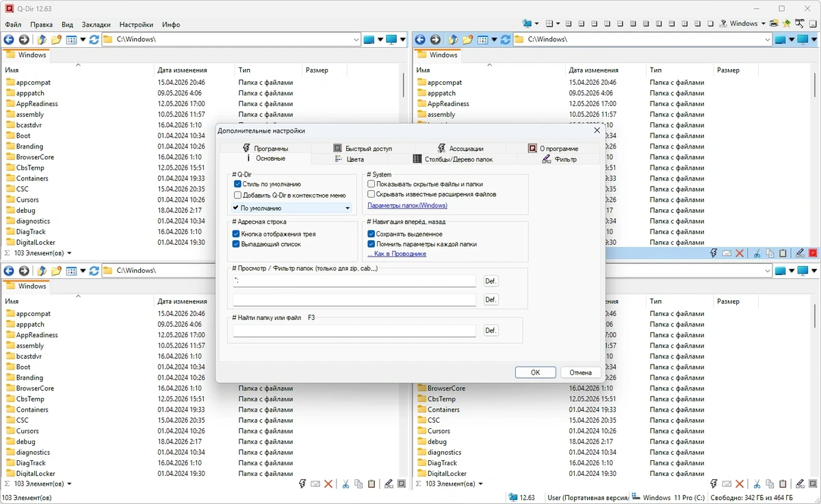Click Def. button for 'Найти папку или файл'
The height and width of the screenshot is (504, 821).
click(x=491, y=330)
